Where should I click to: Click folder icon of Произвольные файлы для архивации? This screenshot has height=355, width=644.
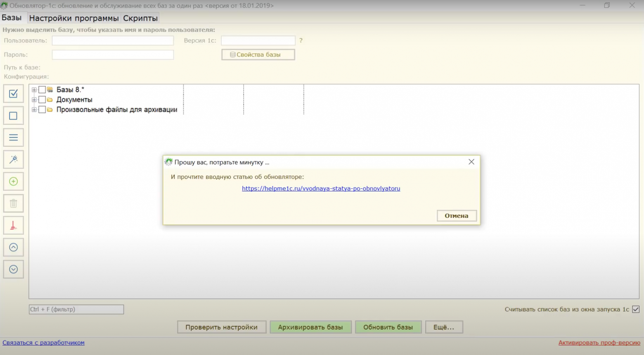50,110
